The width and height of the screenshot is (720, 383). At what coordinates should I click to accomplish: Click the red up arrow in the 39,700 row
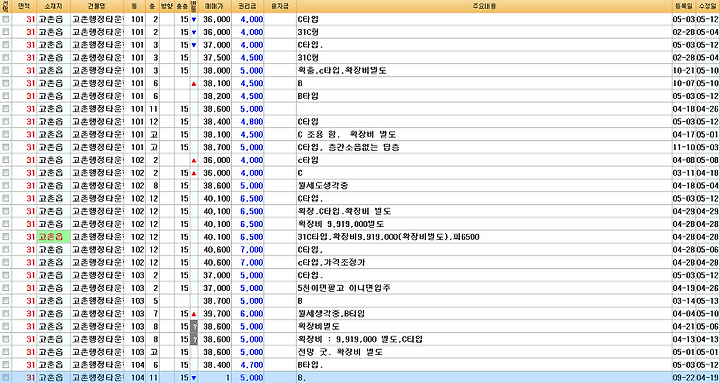point(193,314)
